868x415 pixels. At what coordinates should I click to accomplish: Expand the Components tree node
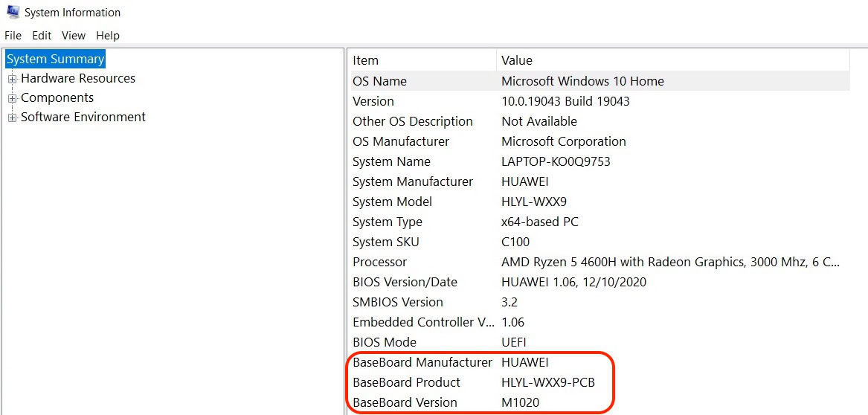click(x=12, y=98)
